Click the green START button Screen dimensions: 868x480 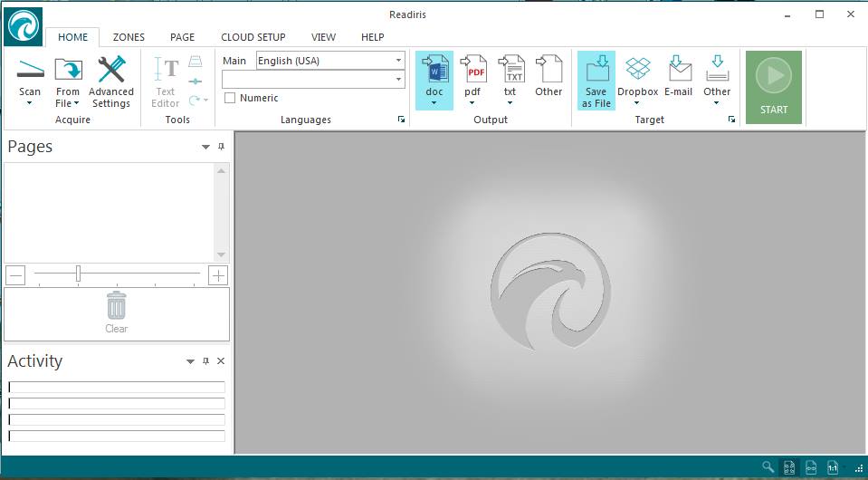(x=774, y=88)
